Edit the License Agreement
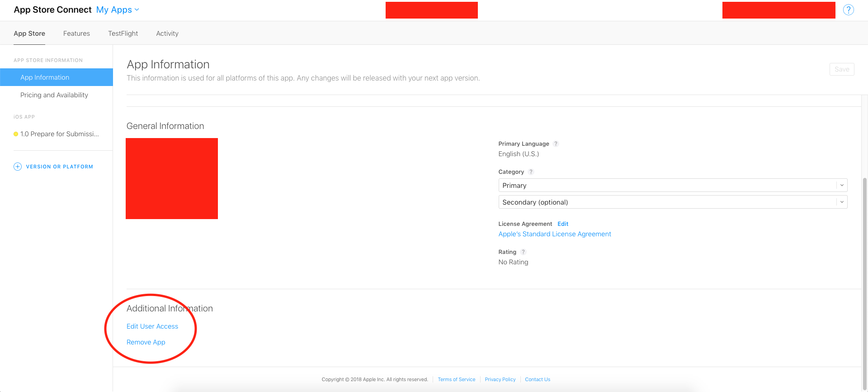This screenshot has height=392, width=868. point(563,224)
